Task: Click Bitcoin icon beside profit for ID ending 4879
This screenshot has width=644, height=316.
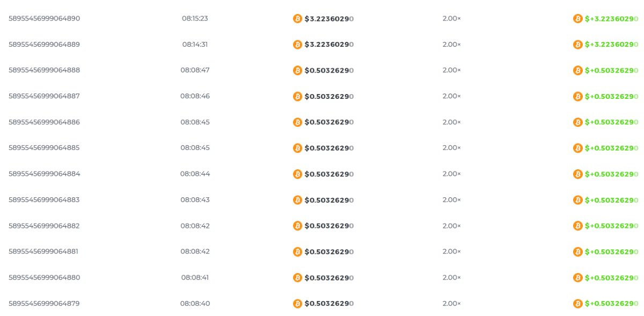Action: [577, 304]
